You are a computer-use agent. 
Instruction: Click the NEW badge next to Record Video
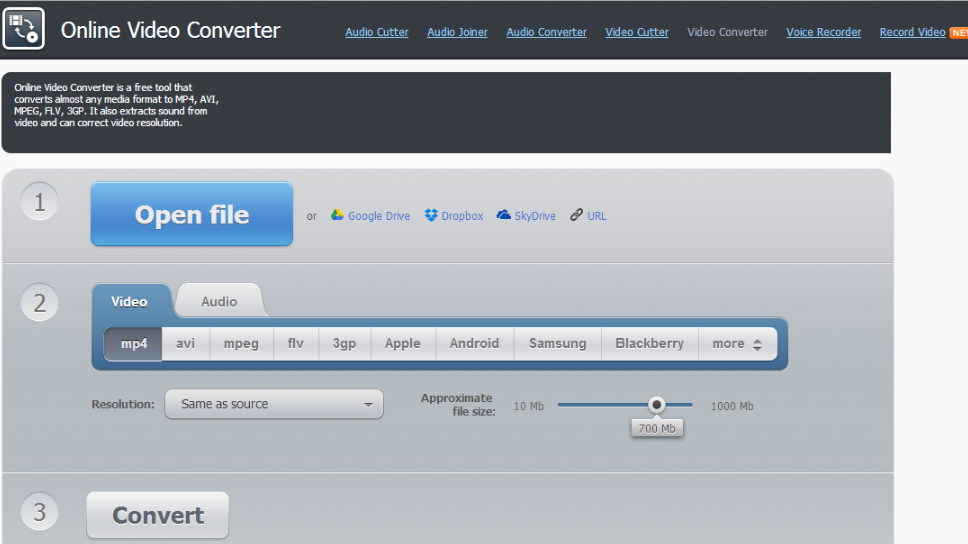(959, 33)
